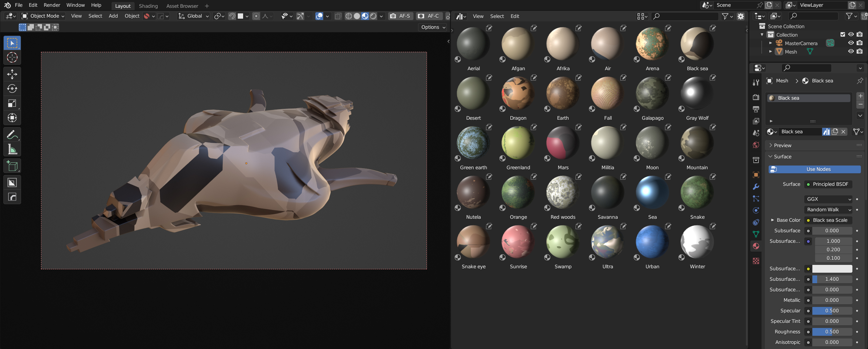Click the Options button in viewport header
868x349 pixels.
(433, 27)
